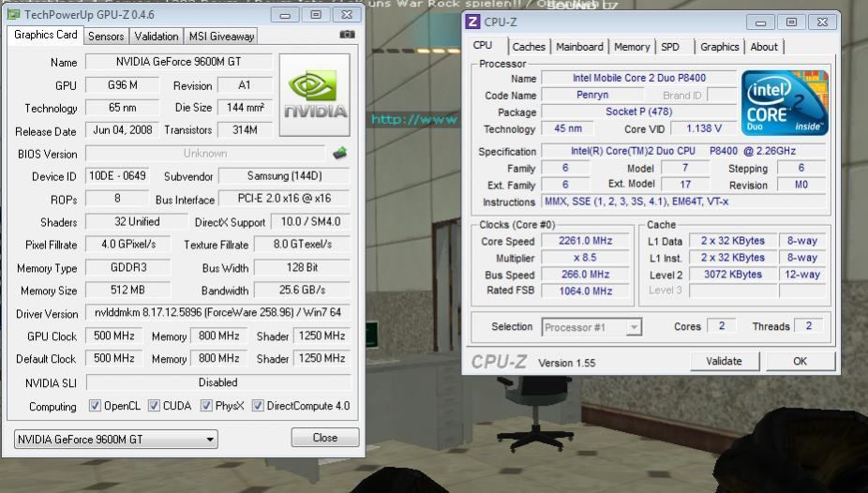Toggle the DirectCompute 4.0 checkbox

(x=258, y=406)
